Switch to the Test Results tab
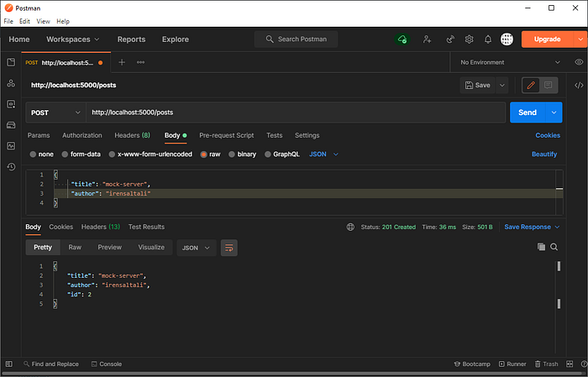Viewport: 588px width, 377px height. (x=146, y=227)
